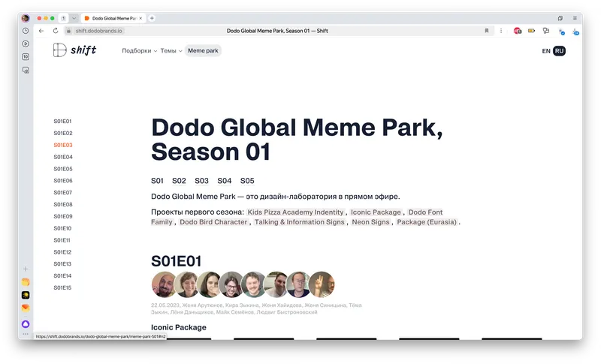Image resolution: width=601 pixels, height=364 pixels.
Task: Click the Iconic Package subheading
Action: 179,327
